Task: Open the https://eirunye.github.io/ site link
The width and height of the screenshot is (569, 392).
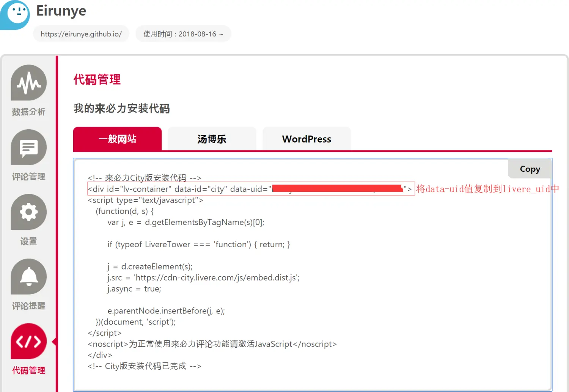Action: [81, 34]
